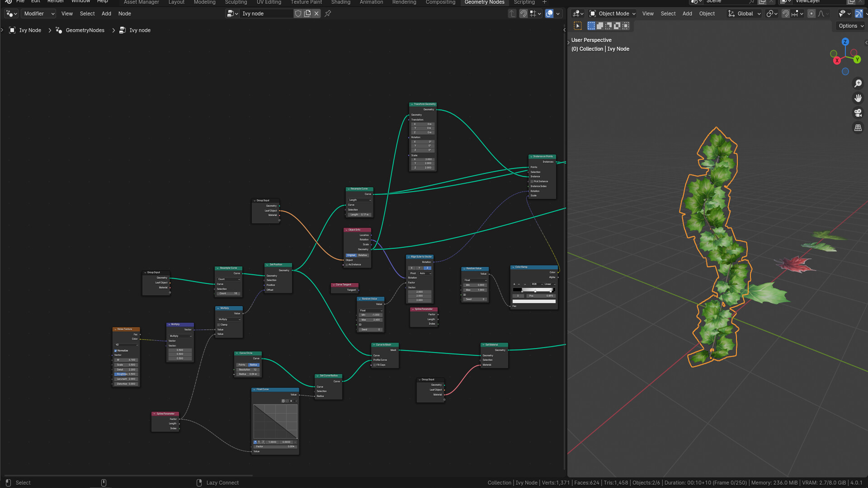Open the proportional editing falloff icon
Screen dimensions: 868x488
[821, 14]
